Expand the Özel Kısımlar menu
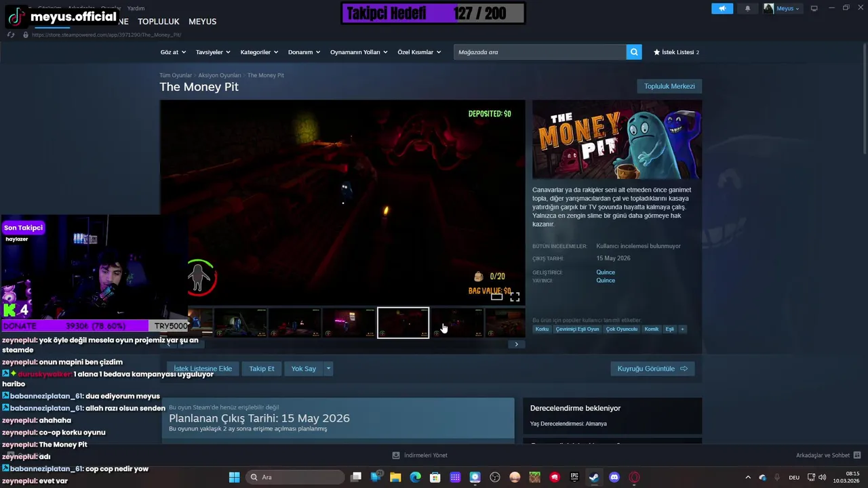The width and height of the screenshot is (868, 488). point(419,52)
